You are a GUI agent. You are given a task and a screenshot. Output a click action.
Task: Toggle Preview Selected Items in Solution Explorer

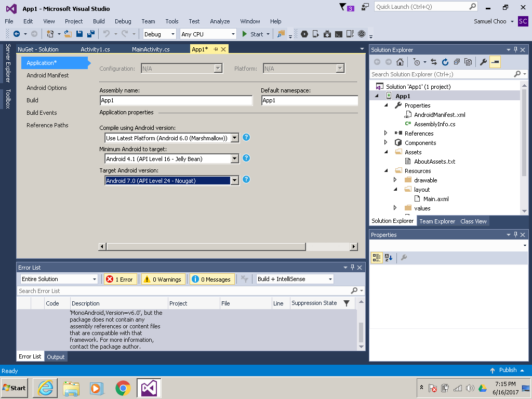(495, 62)
